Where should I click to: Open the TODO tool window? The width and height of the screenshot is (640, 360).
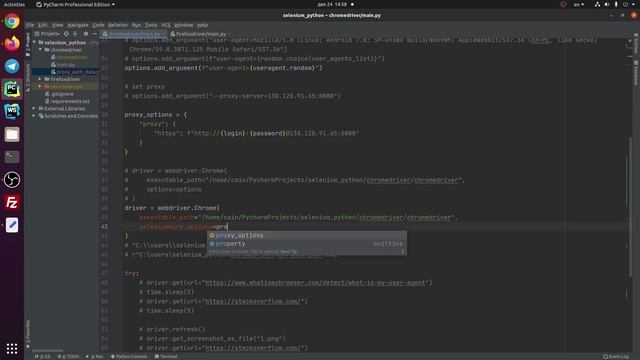coord(69,356)
